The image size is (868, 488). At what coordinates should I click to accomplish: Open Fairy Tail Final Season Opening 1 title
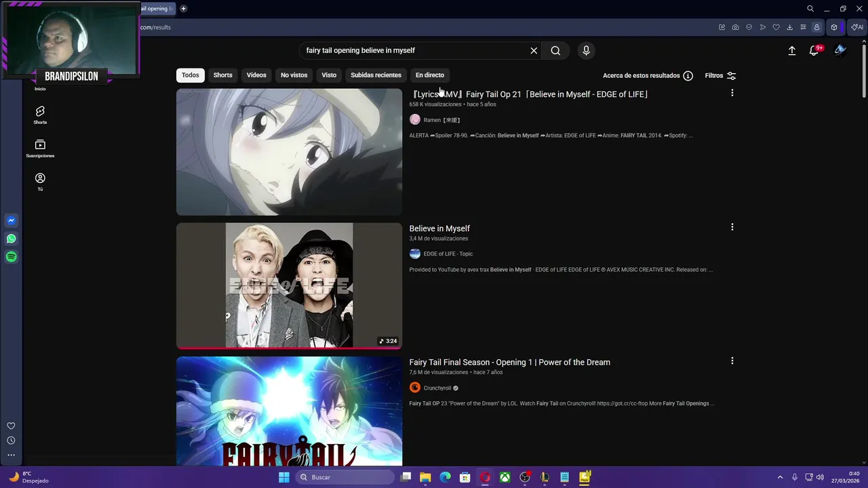(x=510, y=363)
